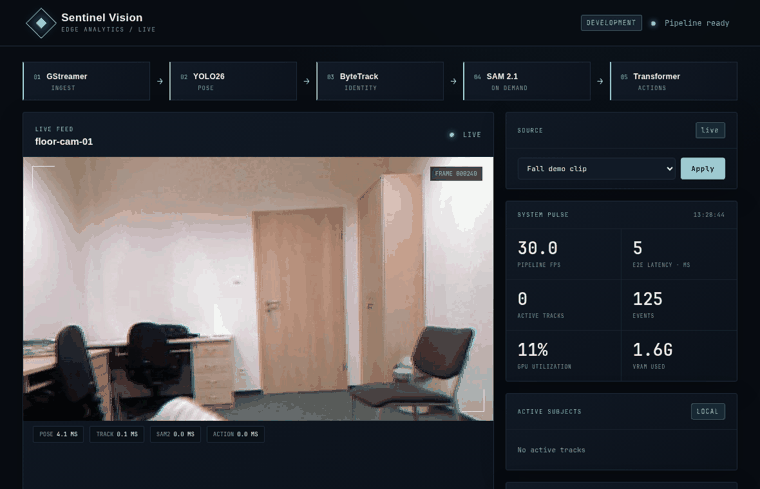This screenshot has height=489, width=760.
Task: Click the 11% GPU utilization value
Action: pyautogui.click(x=533, y=350)
